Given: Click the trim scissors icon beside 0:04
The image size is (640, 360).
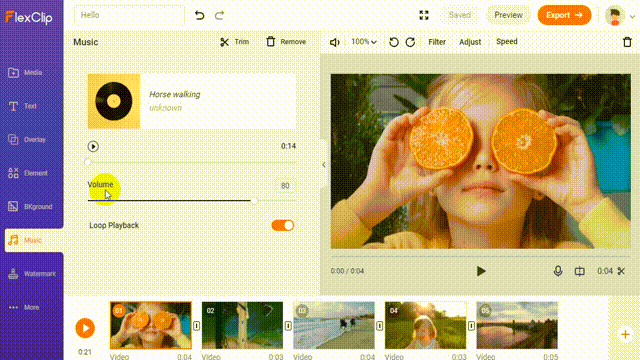Looking at the screenshot, I should coord(621,271).
